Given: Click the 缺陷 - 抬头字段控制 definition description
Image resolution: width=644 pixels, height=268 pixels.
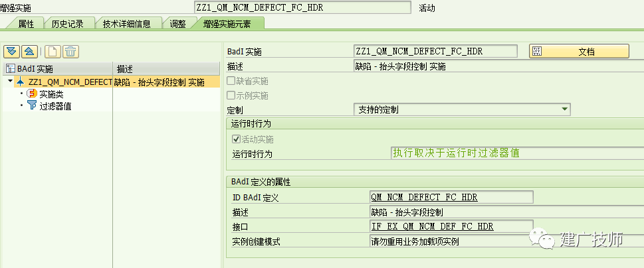Looking at the screenshot, I should tap(407, 212).
